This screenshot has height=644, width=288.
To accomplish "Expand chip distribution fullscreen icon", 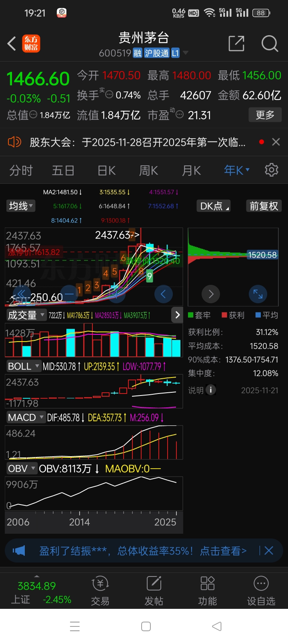I will [x=258, y=294].
